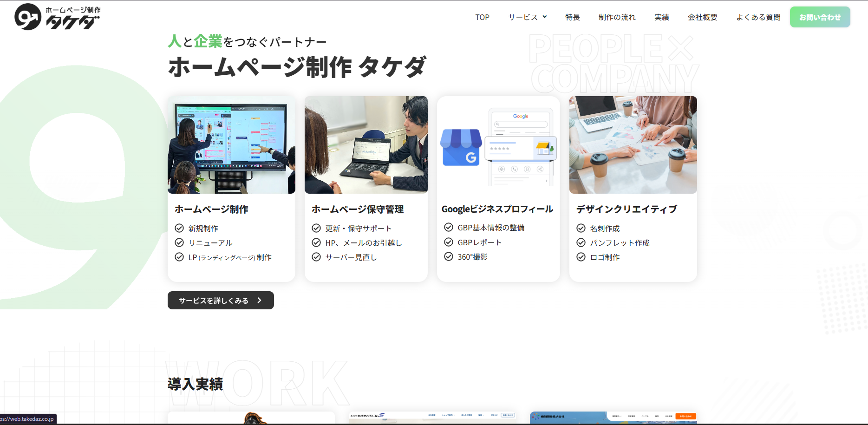868x425 pixels.
Task: Open the 会社概要 link
Action: click(x=702, y=17)
